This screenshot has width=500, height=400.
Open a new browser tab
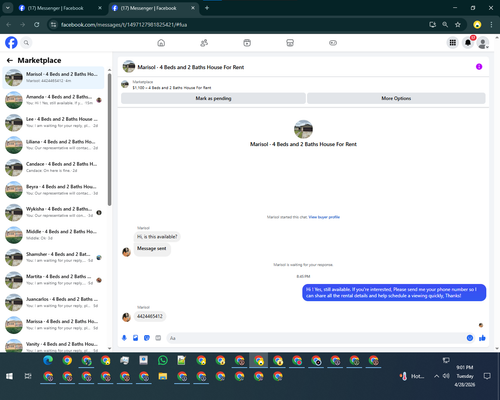(207, 8)
